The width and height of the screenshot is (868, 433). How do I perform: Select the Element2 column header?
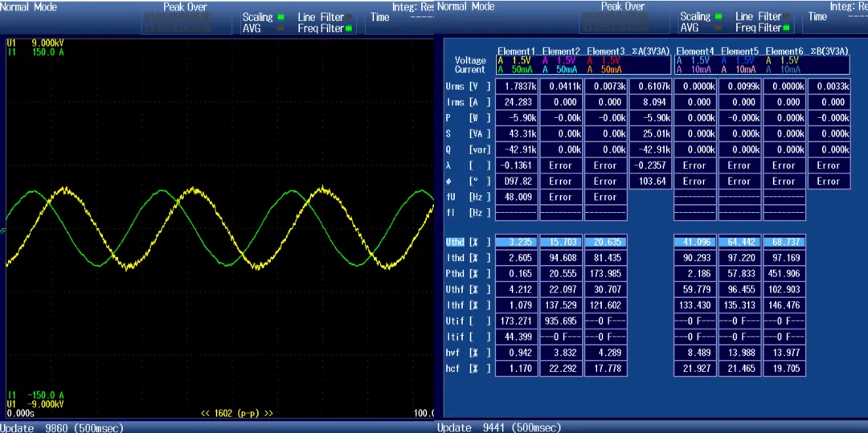pyautogui.click(x=560, y=51)
